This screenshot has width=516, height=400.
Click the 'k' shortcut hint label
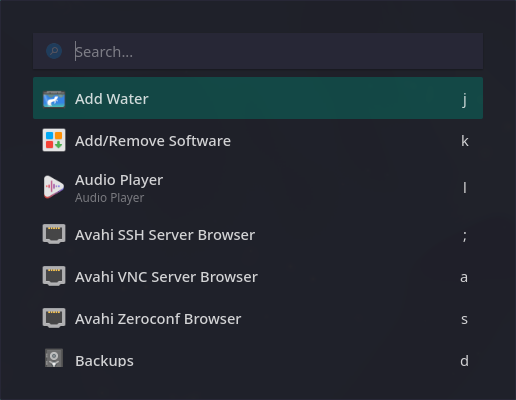(465, 141)
